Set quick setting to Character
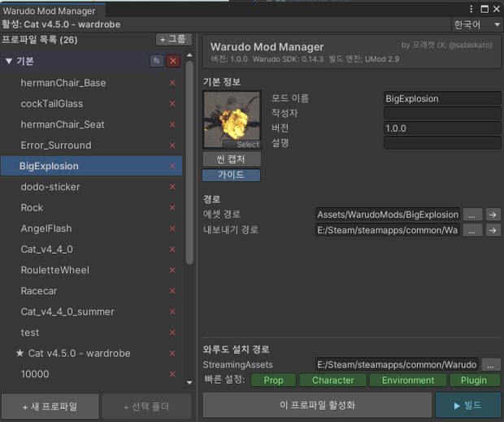Screen dimensions: 504x422 click(x=332, y=381)
